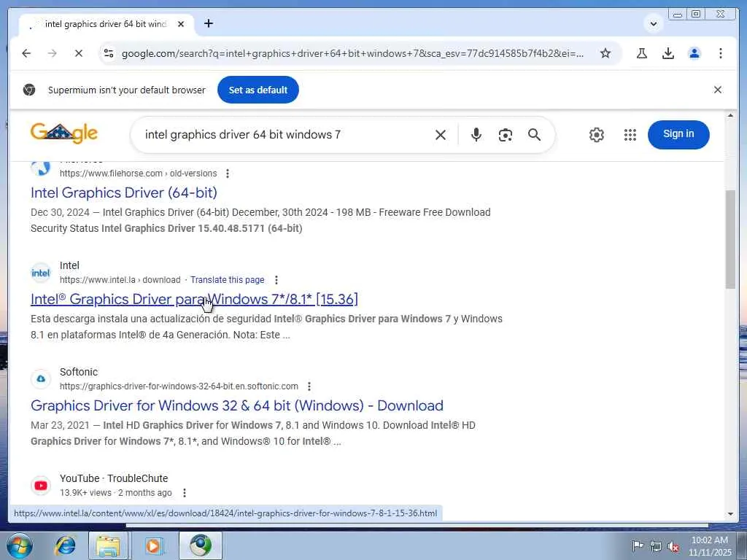This screenshot has width=747, height=560.
Task: Select the https://www.filehorse.com URL text
Action: pos(112,174)
